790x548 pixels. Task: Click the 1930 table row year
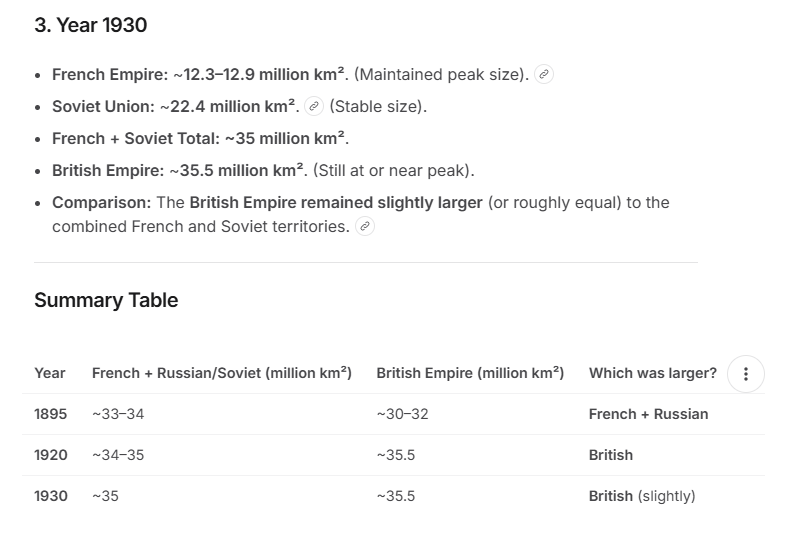pos(51,496)
